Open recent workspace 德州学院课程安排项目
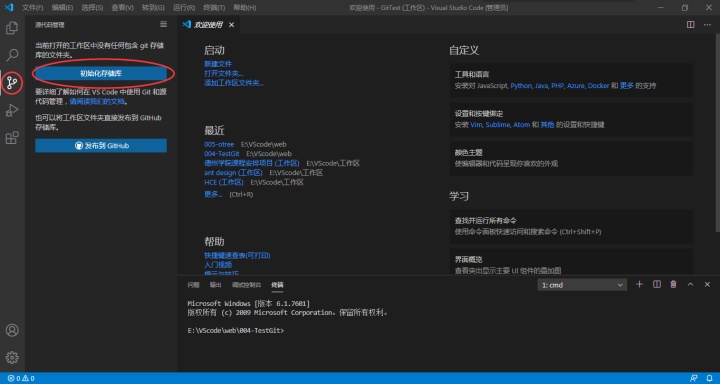Screen dimensions: 720x384 click(252, 163)
